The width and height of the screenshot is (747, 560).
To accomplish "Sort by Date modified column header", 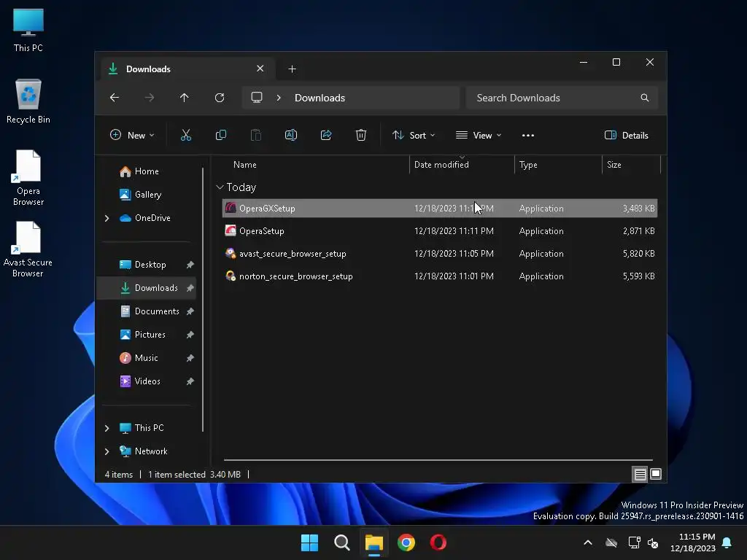I will tap(462, 165).
